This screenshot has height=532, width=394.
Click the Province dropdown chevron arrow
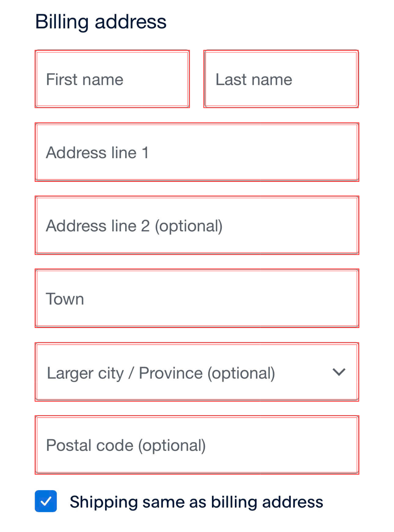339,372
